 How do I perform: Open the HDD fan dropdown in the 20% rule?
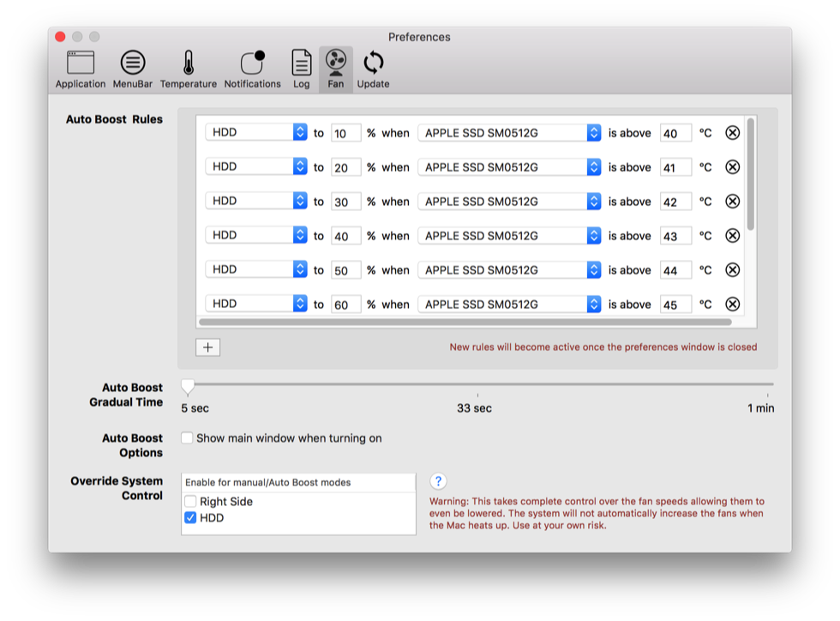256,166
